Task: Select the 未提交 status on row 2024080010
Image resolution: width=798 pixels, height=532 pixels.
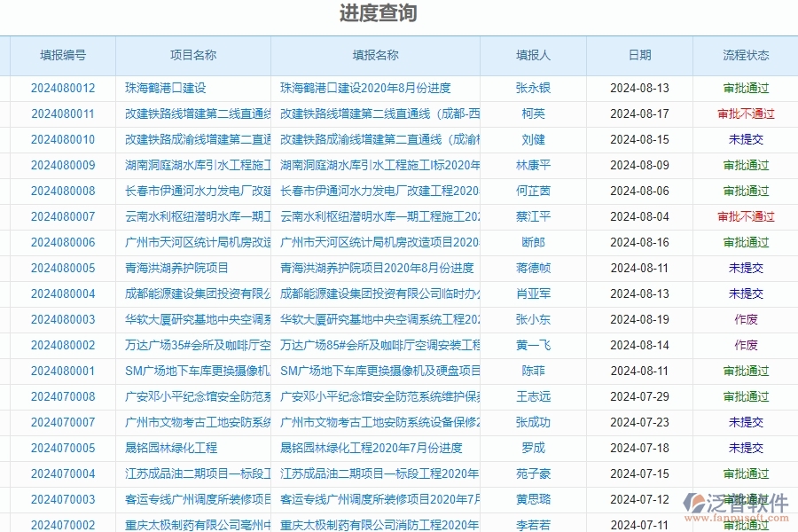Action: click(x=747, y=139)
